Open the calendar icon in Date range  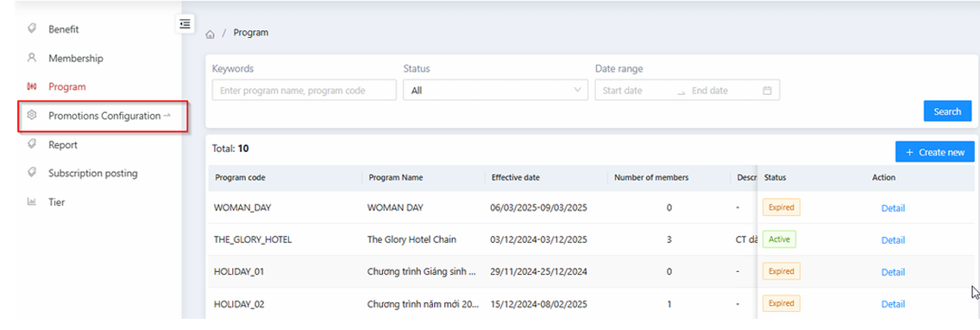pyautogui.click(x=767, y=90)
